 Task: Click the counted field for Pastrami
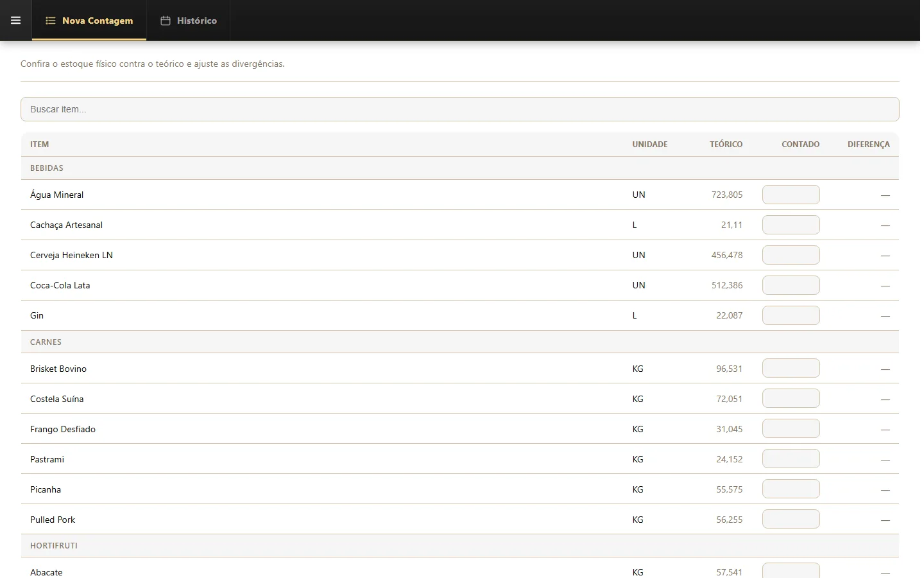click(x=791, y=459)
